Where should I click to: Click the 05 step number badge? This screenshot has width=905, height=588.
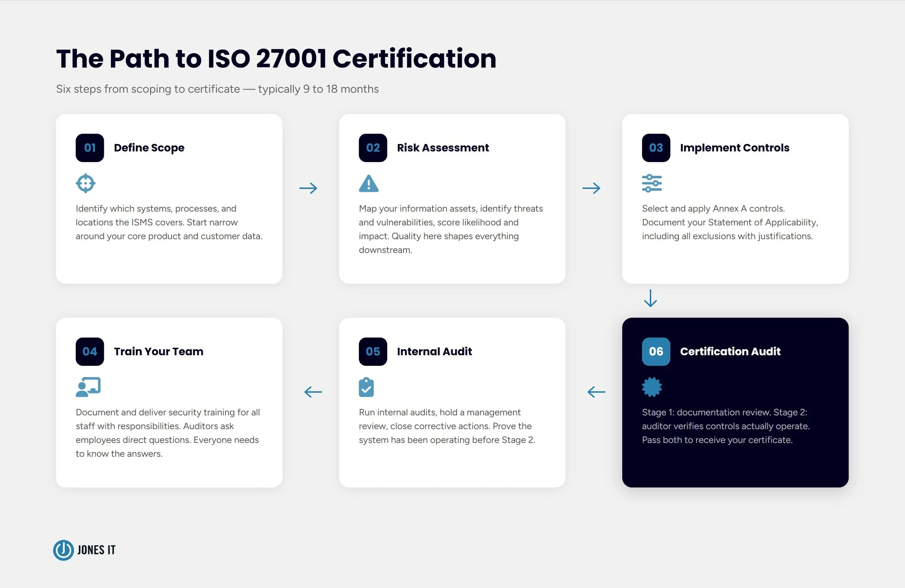pos(372,352)
